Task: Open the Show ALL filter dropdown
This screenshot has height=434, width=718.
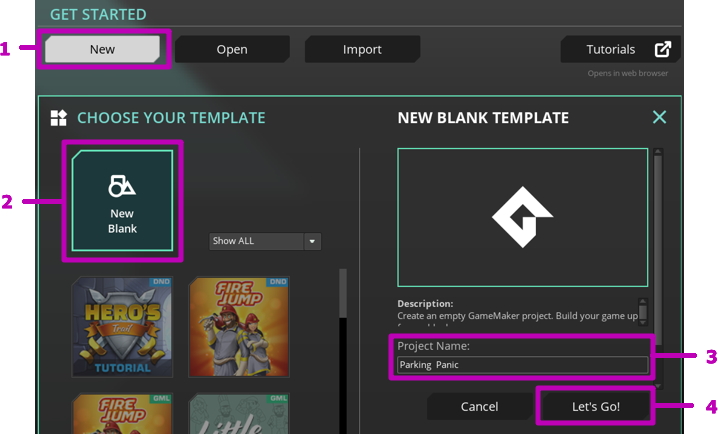Action: coord(265,241)
